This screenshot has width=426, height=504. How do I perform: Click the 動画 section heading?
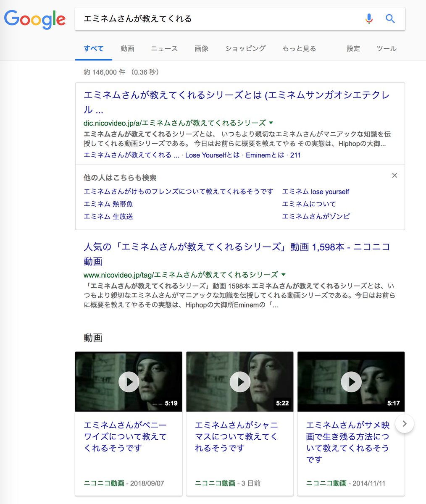tap(93, 338)
